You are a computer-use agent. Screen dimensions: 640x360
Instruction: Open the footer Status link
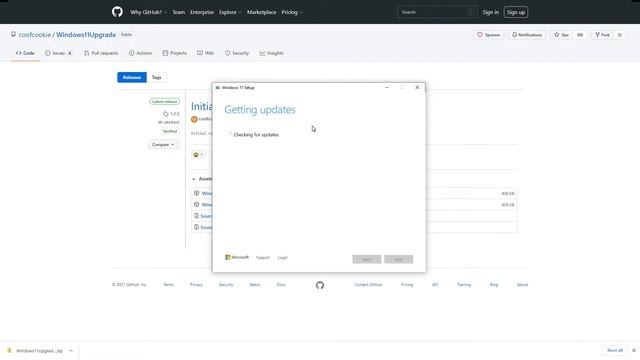click(x=255, y=284)
